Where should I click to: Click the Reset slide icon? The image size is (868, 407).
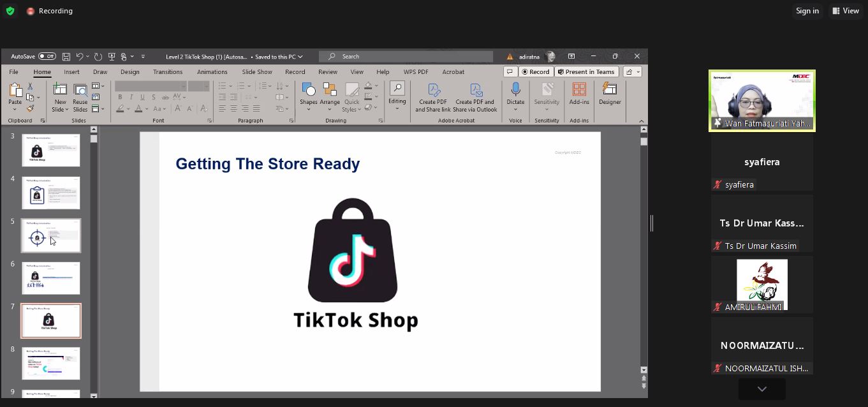96,97
